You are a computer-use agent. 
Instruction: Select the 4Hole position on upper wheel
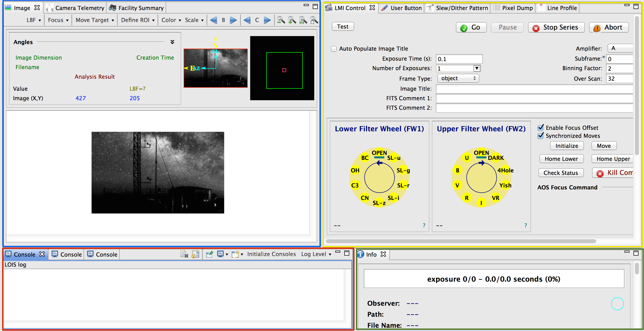click(x=505, y=170)
